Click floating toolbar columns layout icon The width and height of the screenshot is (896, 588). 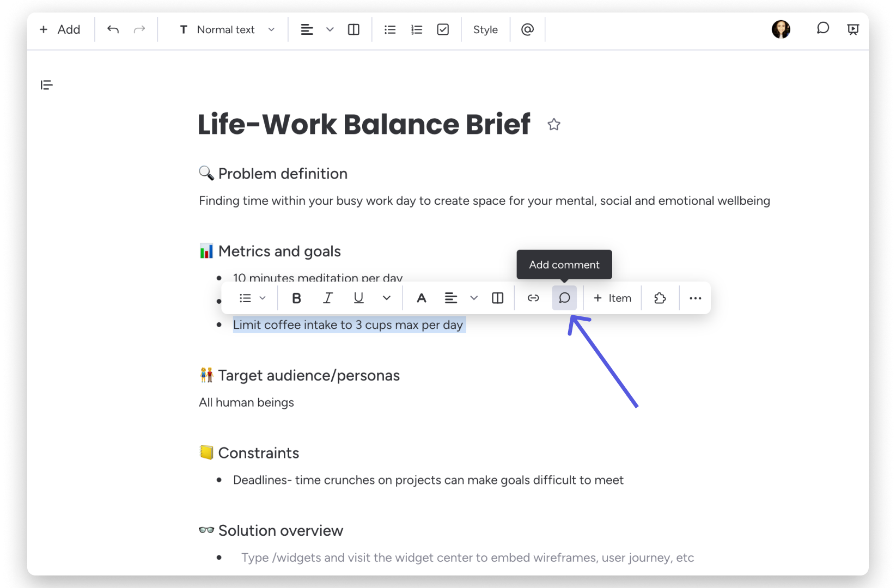click(x=498, y=298)
